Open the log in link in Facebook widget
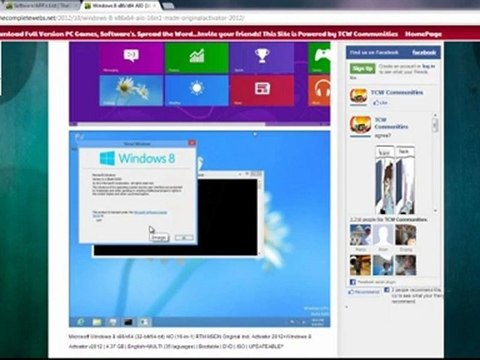This screenshot has height=360, width=480. (428, 66)
